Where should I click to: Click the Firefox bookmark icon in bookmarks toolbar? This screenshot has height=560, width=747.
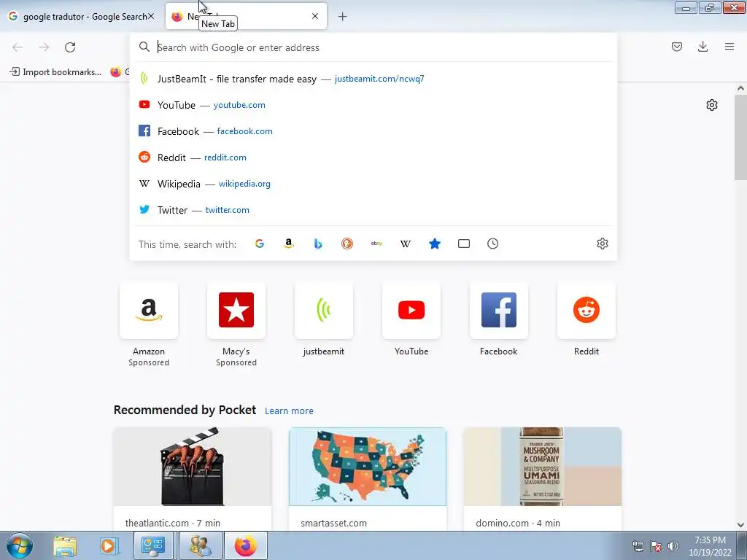click(116, 72)
